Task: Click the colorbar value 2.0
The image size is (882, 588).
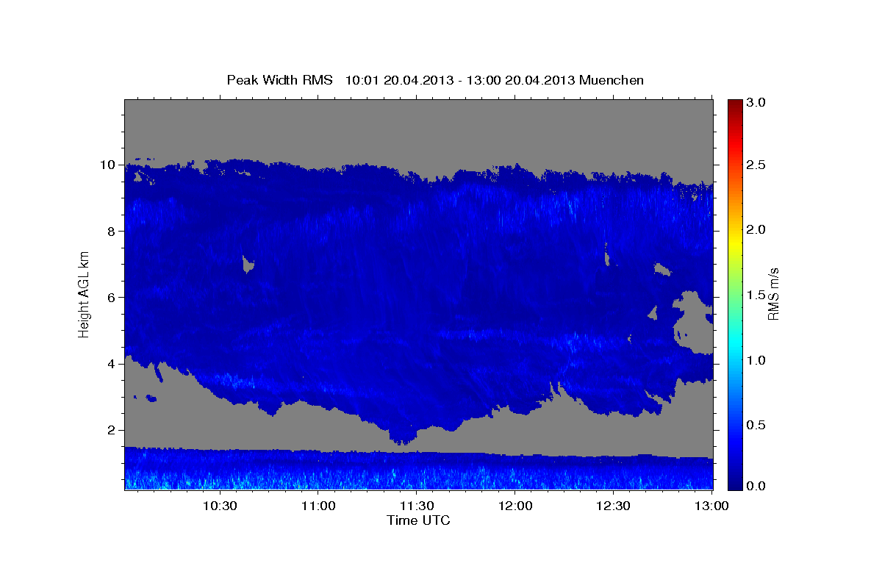Action: pos(757,229)
